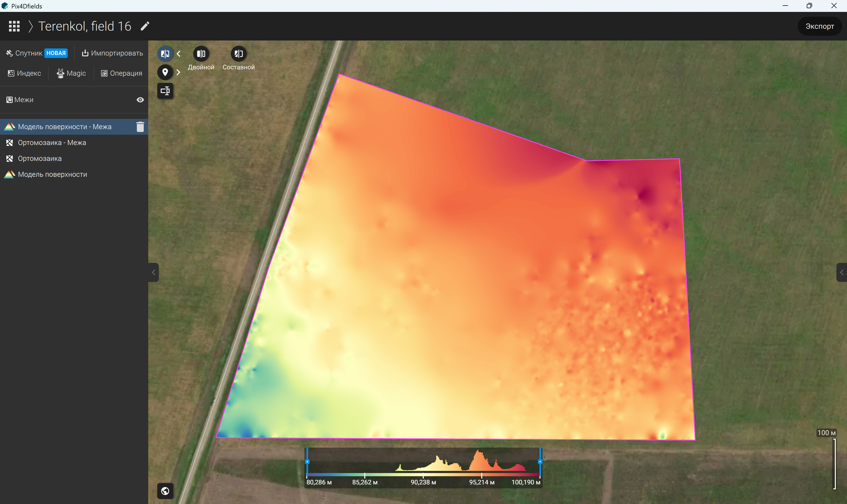
Task: Expand the annotation tools chevron
Action: [178, 72]
